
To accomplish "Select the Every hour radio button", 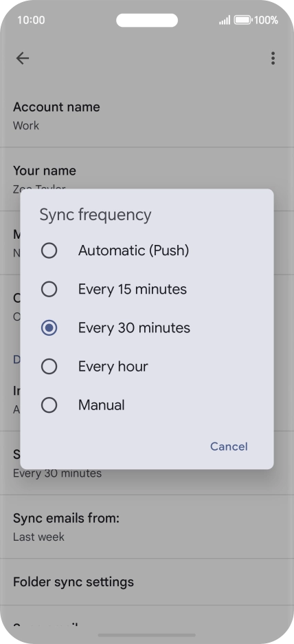I will point(49,366).
